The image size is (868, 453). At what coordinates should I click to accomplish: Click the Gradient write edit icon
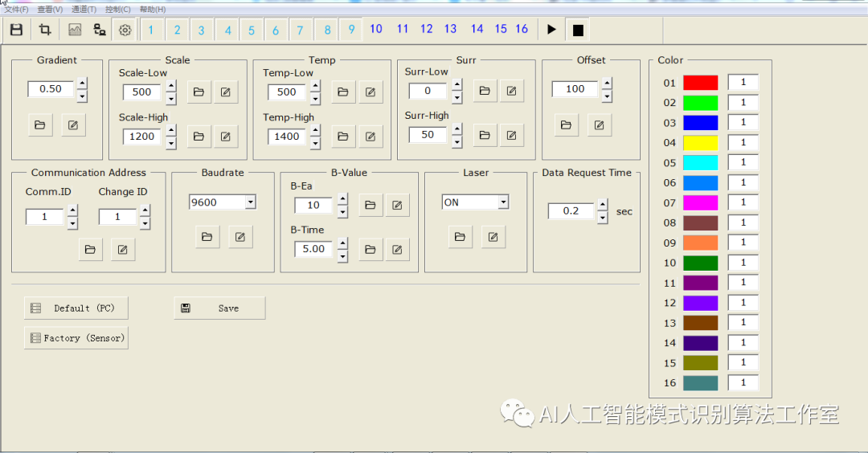[x=73, y=125]
